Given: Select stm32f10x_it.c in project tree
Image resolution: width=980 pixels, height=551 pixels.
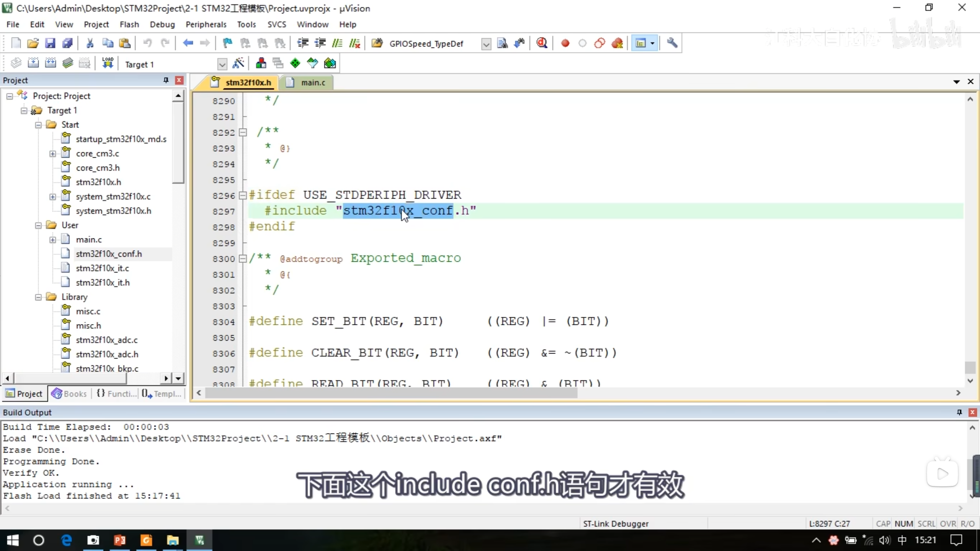Looking at the screenshot, I should point(102,268).
